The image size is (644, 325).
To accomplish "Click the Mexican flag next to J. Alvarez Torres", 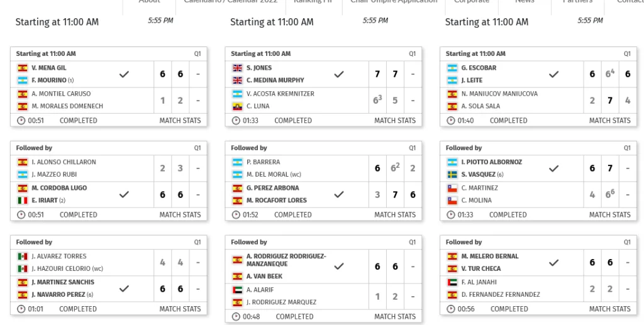I will coord(23,256).
